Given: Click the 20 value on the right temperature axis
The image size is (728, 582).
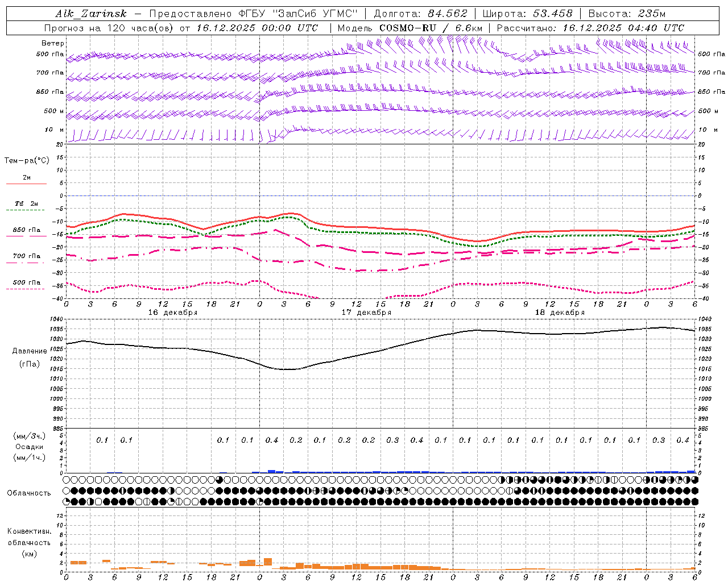Looking at the screenshot, I should click(x=701, y=144).
